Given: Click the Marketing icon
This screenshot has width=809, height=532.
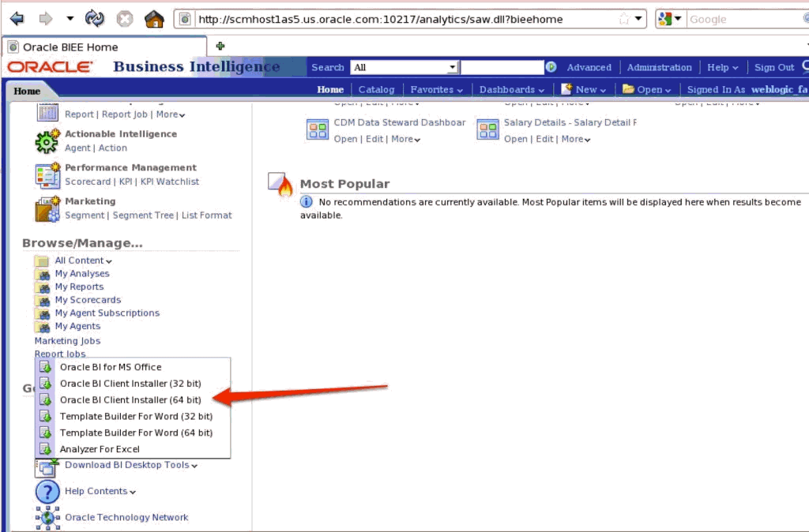Looking at the screenshot, I should point(47,209).
